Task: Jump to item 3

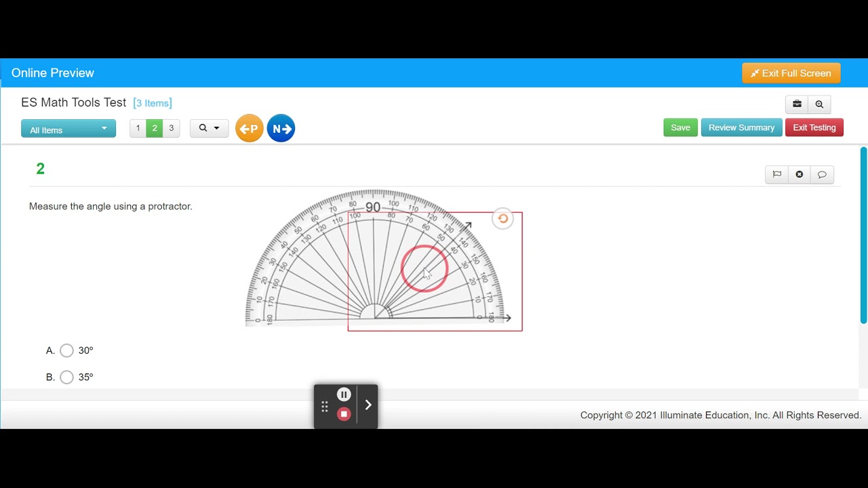Action: 171,128
